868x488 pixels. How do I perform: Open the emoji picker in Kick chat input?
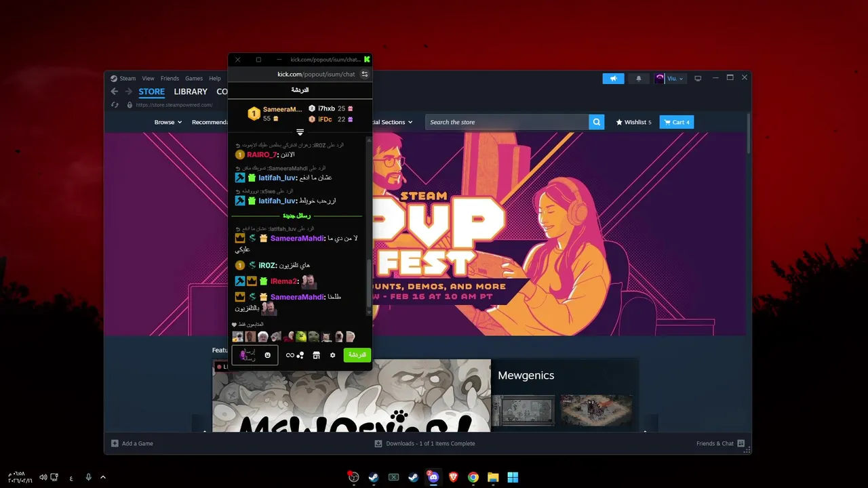click(x=268, y=355)
